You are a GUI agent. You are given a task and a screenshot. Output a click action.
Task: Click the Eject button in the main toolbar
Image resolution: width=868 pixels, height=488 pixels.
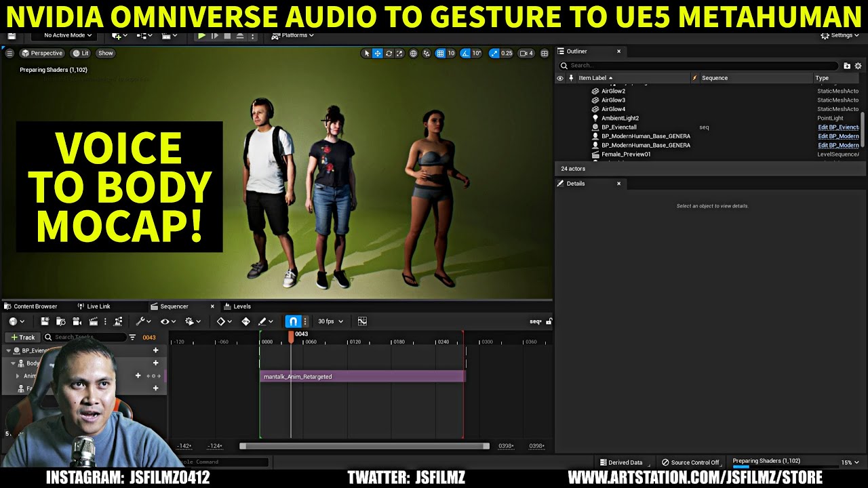pyautogui.click(x=240, y=35)
